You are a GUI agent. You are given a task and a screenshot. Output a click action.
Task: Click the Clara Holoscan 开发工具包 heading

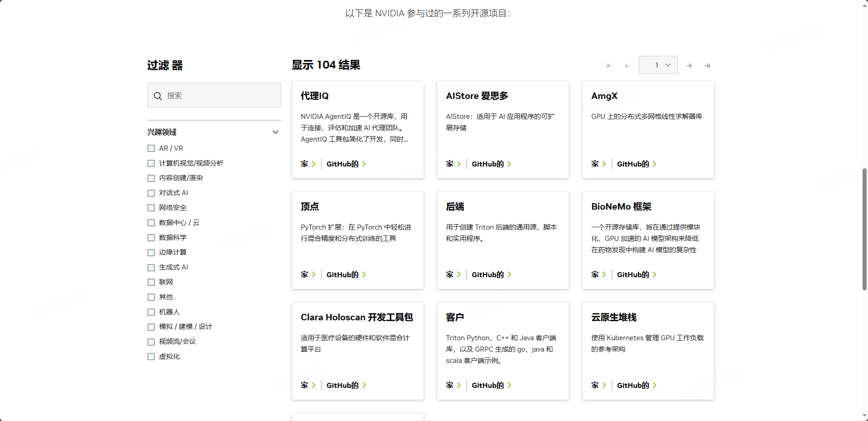pos(357,317)
